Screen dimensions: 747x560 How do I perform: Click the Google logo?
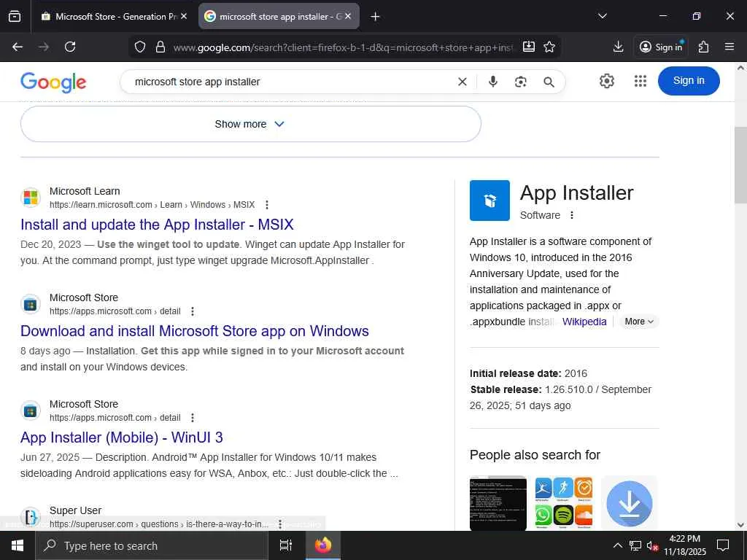click(53, 82)
